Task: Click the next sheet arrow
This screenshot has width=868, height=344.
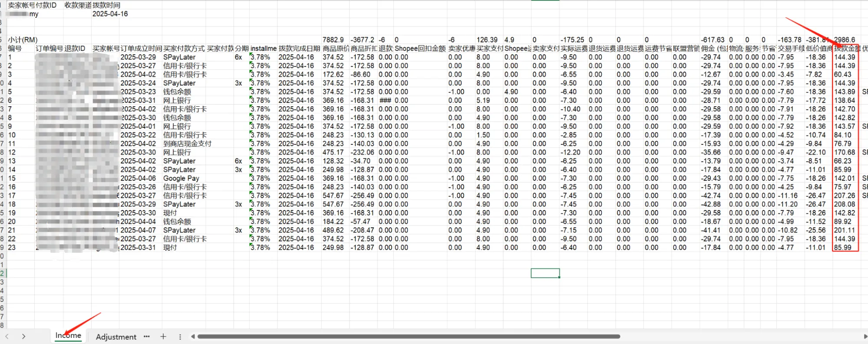Action: 23,337
